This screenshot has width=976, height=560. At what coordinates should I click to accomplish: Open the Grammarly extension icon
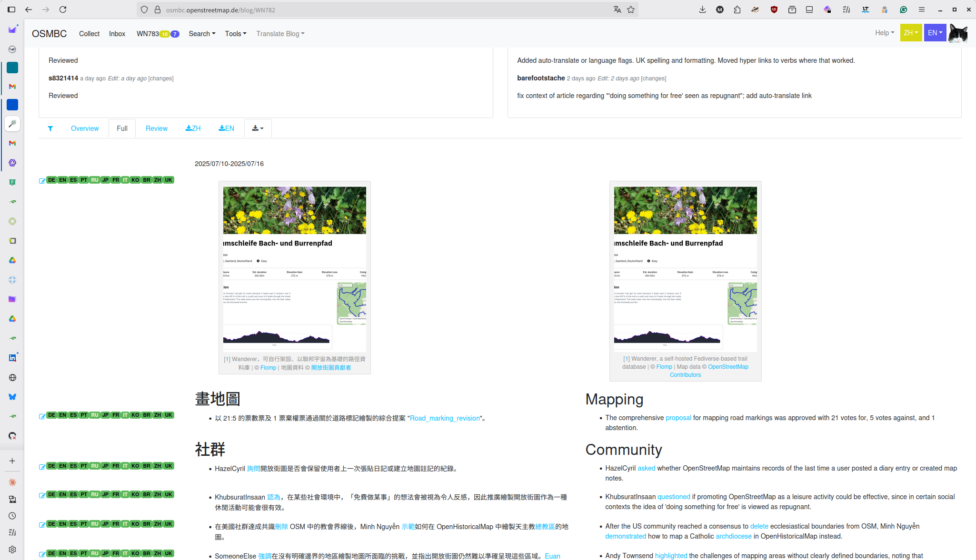click(903, 10)
